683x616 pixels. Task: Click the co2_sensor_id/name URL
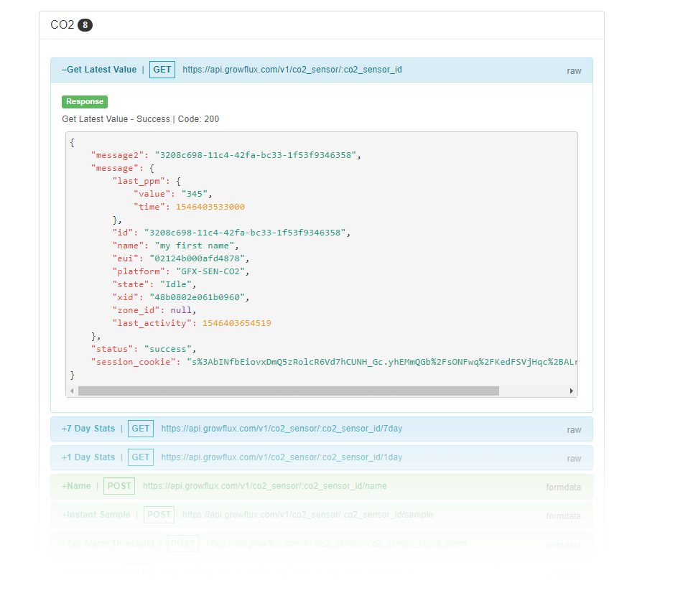coord(265,486)
